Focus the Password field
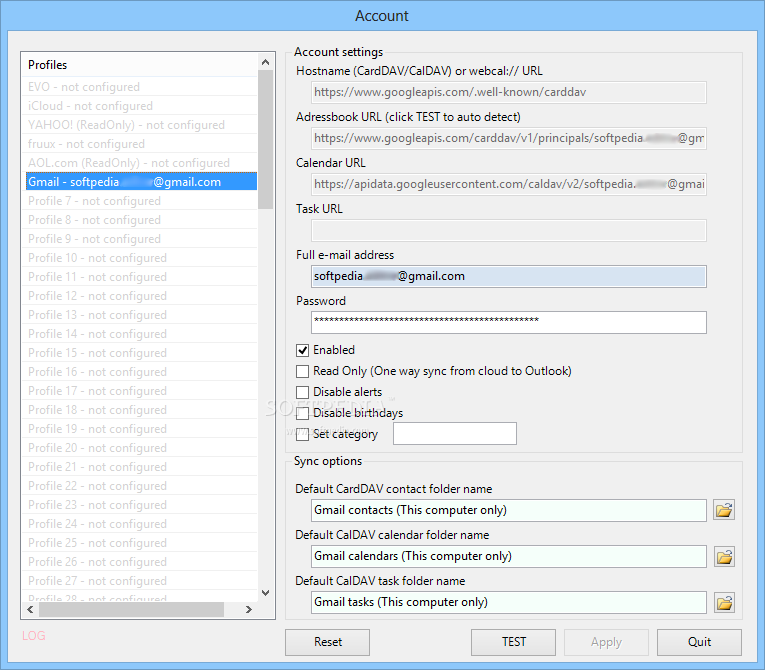Image resolution: width=765 pixels, height=670 pixels. pos(509,323)
